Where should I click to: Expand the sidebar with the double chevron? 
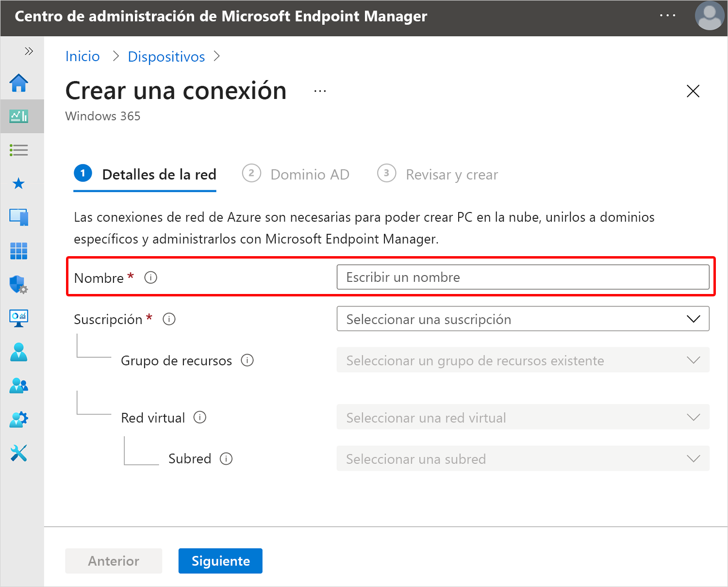point(29,51)
